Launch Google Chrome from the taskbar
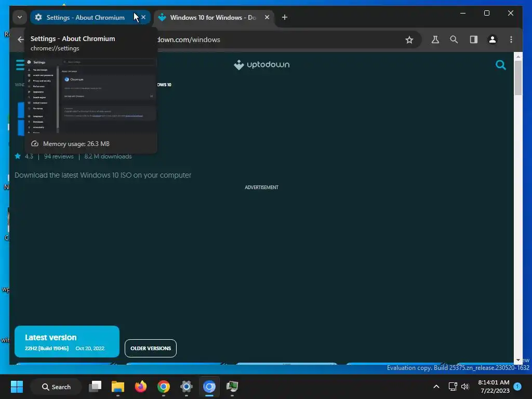The width and height of the screenshot is (532, 399). [x=164, y=387]
